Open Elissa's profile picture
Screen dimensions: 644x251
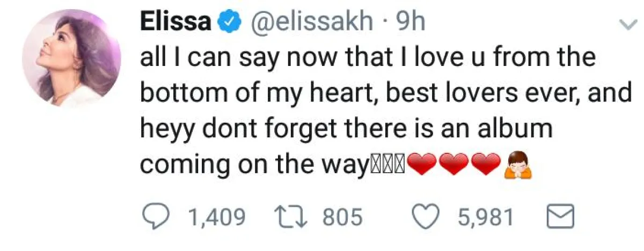coord(71,57)
